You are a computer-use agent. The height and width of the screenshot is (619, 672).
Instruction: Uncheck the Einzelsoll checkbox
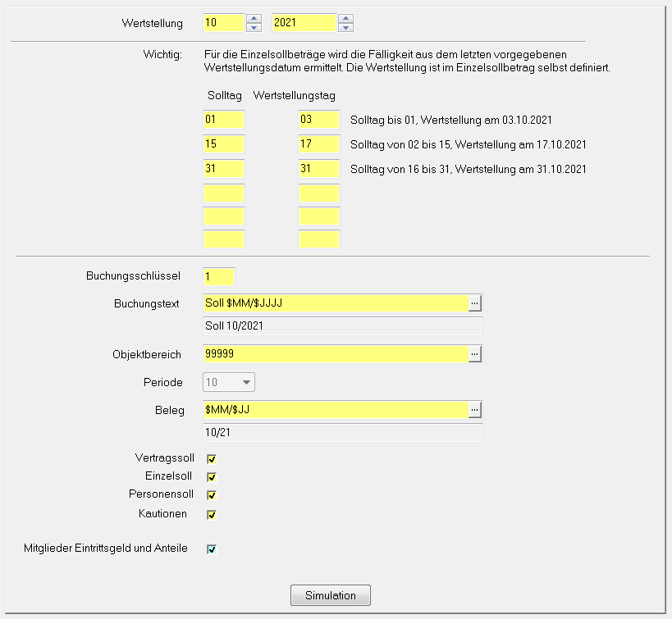(212, 477)
